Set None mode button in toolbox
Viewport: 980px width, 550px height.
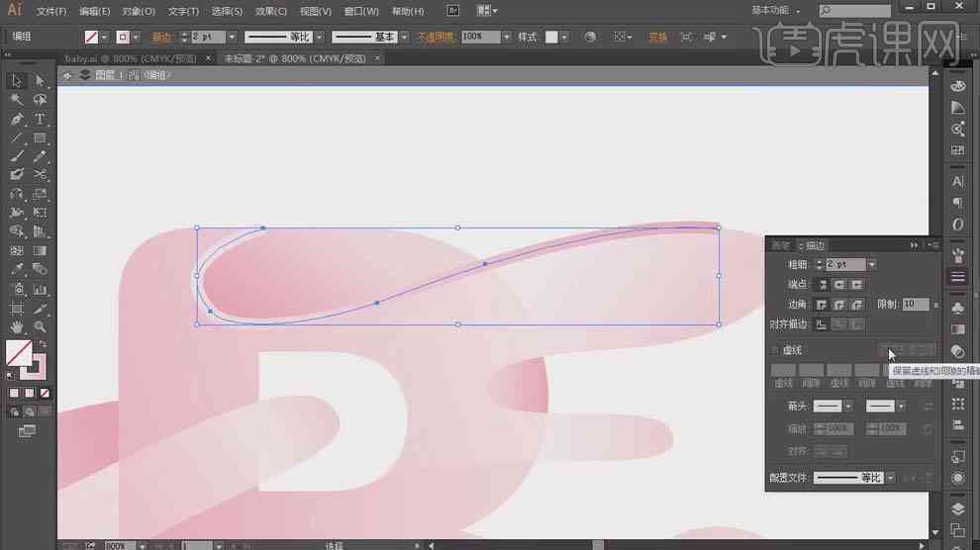click(45, 394)
